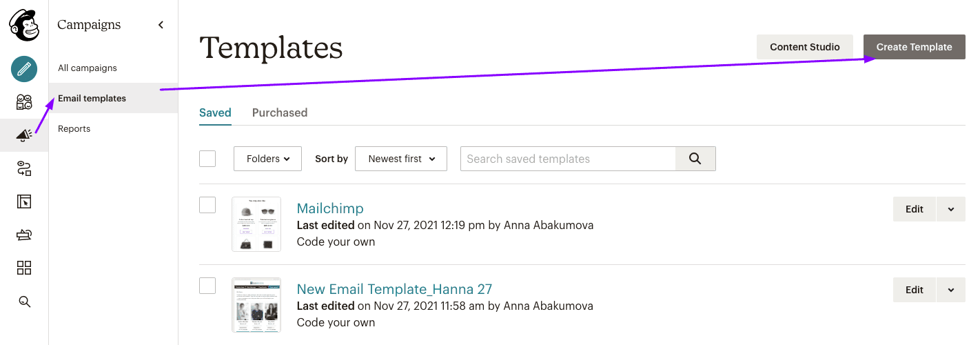This screenshot has height=345, width=980.
Task: Switch to the Purchased tab
Action: 280,112
